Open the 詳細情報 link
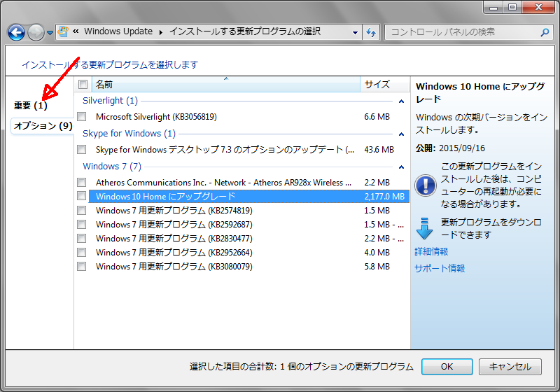The width and height of the screenshot is (560, 392). point(431,252)
